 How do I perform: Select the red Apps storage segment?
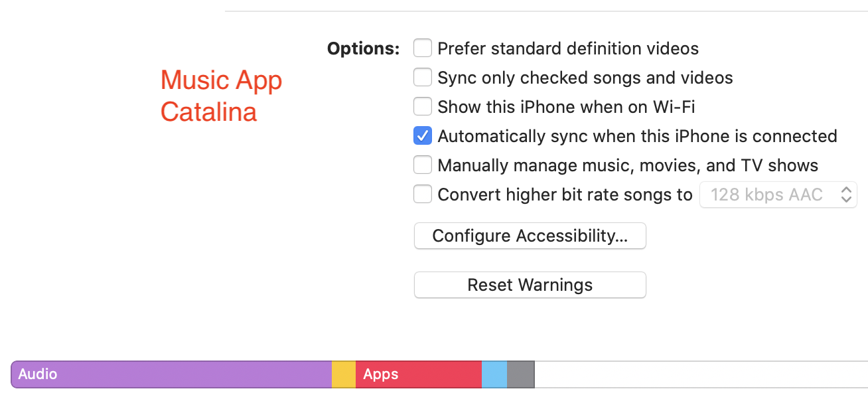418,374
